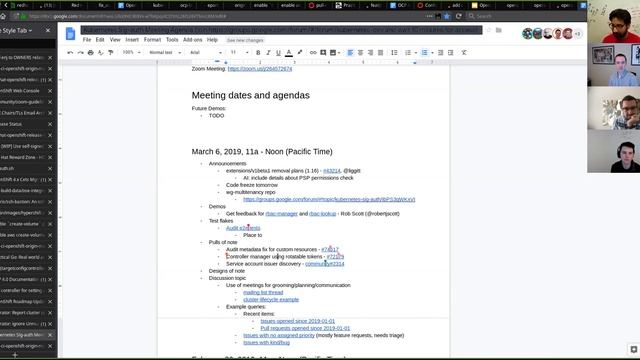Viewport: 640px width, 360px height.
Task: Select the paint format tool
Action: point(111,53)
